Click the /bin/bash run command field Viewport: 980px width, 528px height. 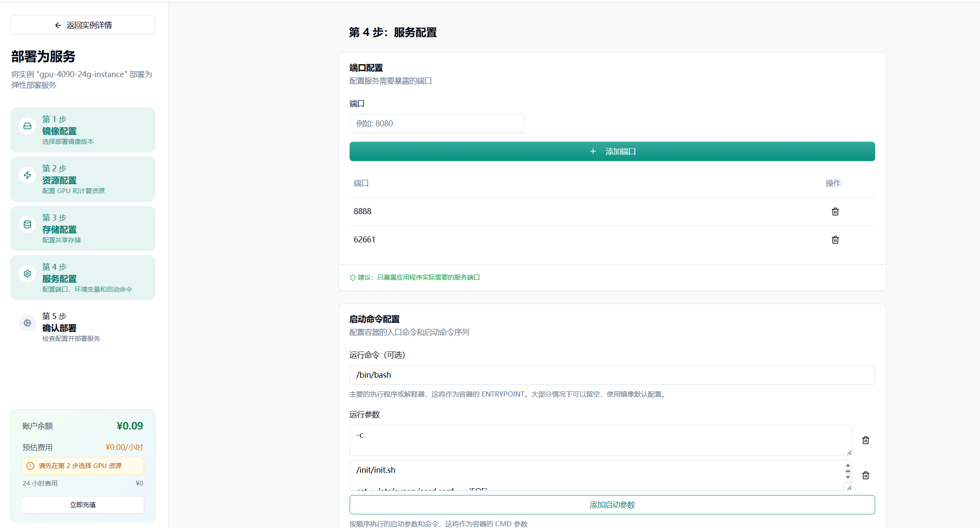point(612,375)
